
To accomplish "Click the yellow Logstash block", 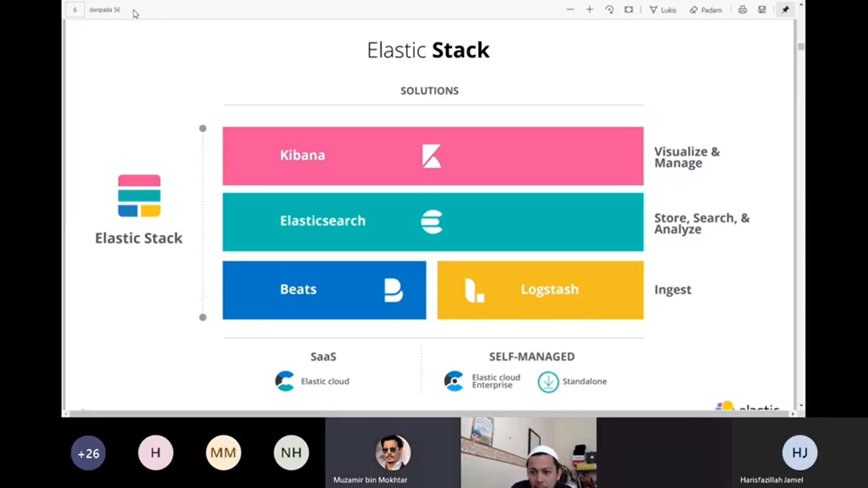I will coord(540,290).
